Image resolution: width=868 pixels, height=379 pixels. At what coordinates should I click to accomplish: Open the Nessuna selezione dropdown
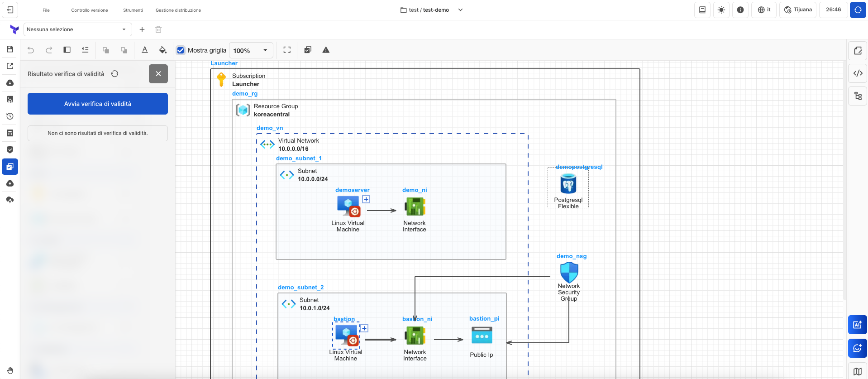click(77, 29)
